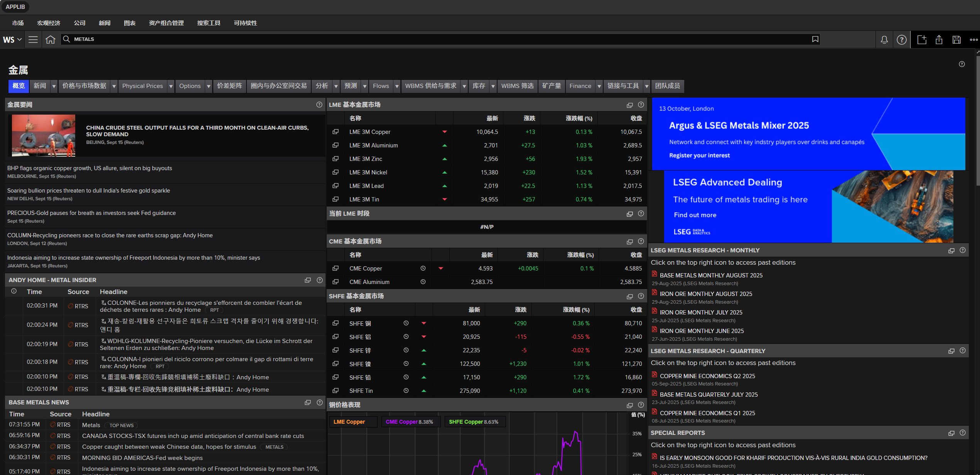This screenshot has width=980, height=475.
Task: Open the 市场 menu
Action: click(18, 23)
